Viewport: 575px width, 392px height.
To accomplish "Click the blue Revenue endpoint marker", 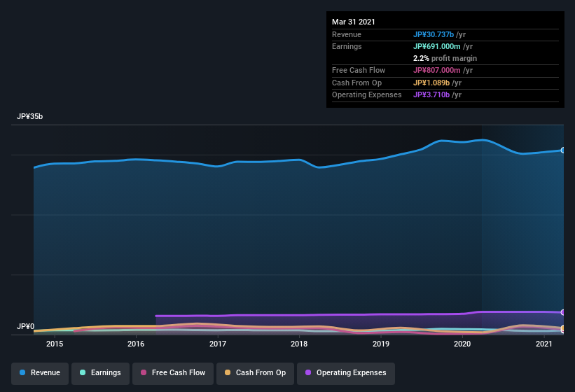I will pos(563,150).
